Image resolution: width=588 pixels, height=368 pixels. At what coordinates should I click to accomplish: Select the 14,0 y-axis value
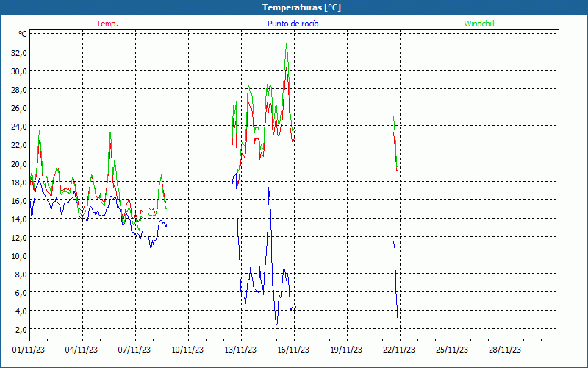pyautogui.click(x=19, y=219)
